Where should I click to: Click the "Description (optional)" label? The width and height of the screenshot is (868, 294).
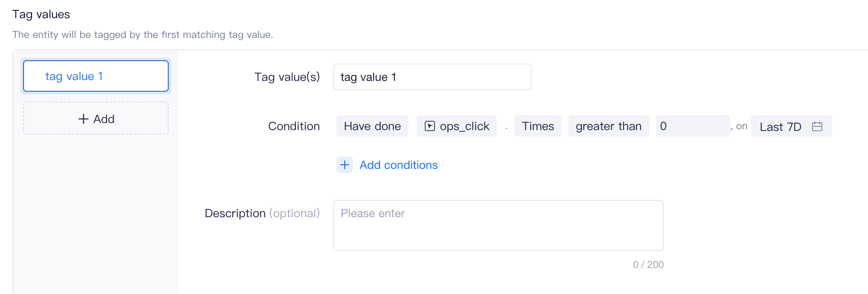(262, 213)
